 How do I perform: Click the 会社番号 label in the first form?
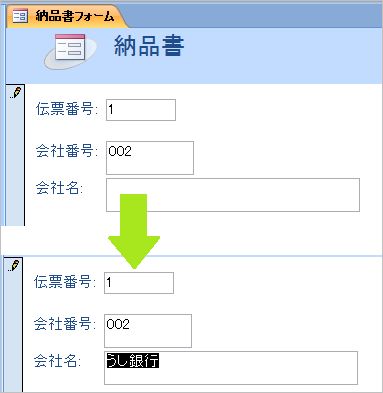point(67,151)
